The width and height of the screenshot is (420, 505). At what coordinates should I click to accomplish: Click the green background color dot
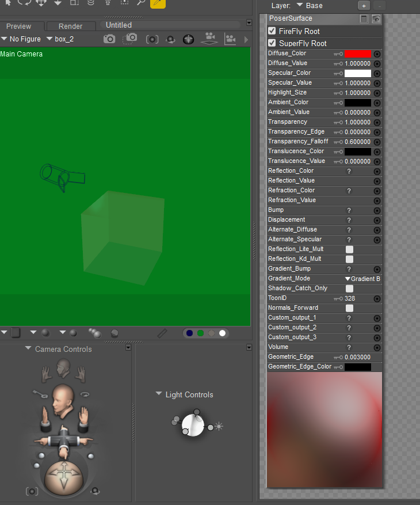[x=200, y=333]
